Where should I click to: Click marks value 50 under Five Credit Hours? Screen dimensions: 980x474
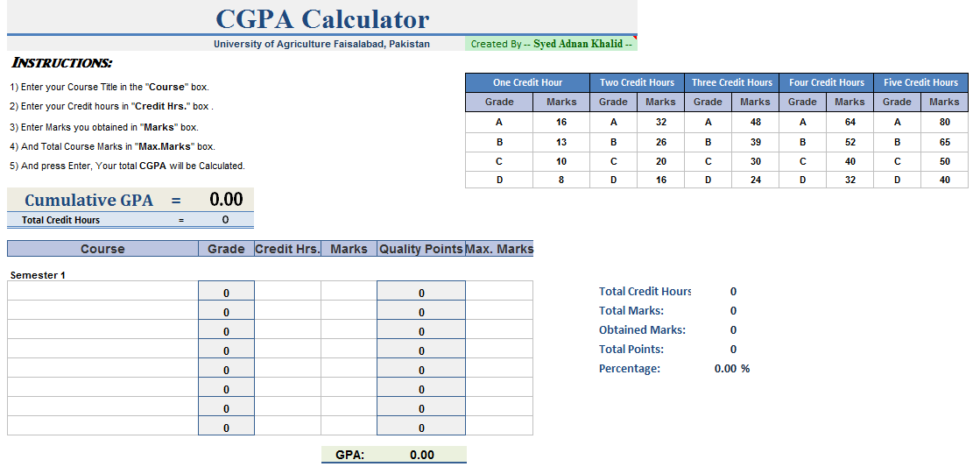point(944,161)
